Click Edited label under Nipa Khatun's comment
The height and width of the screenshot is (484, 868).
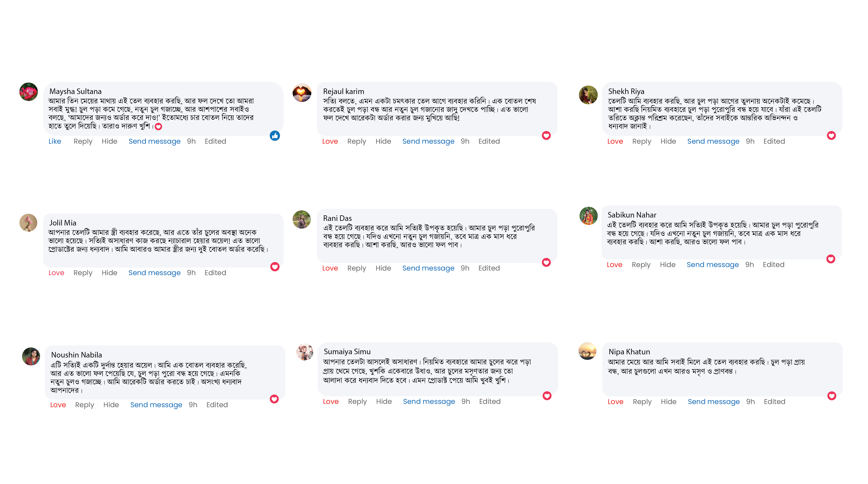click(x=774, y=402)
